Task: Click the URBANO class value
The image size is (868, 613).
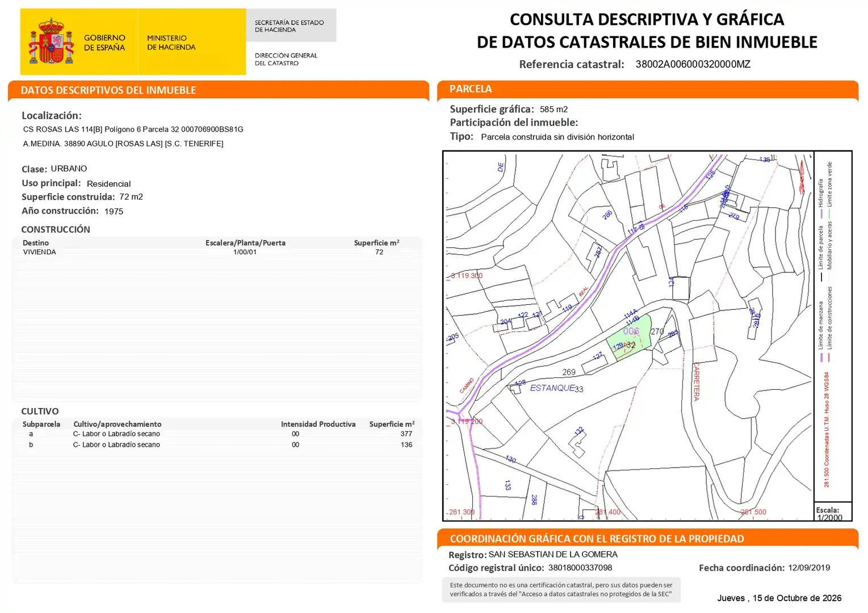Action: click(69, 169)
